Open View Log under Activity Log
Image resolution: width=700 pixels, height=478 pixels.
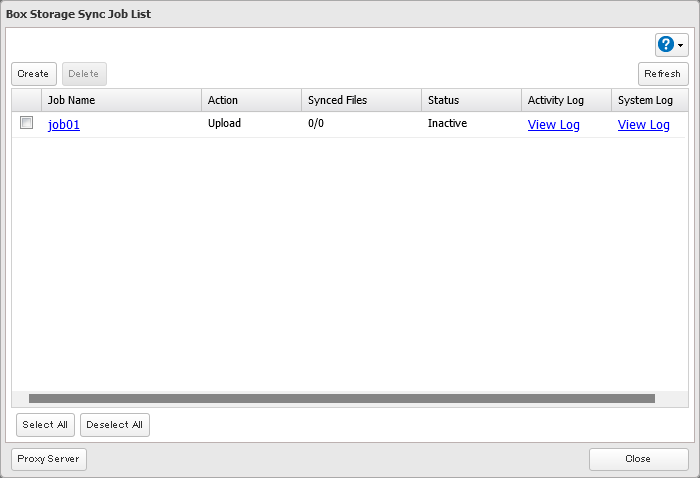[553, 125]
